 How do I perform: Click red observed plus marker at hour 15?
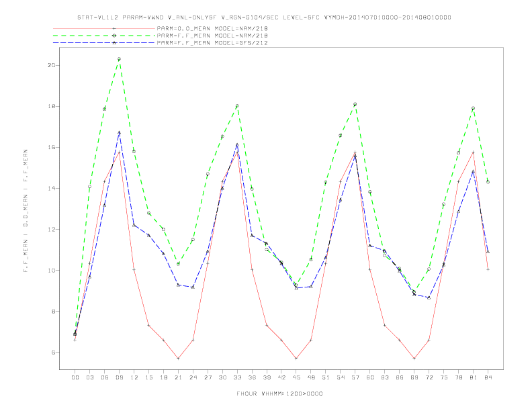(148, 325)
